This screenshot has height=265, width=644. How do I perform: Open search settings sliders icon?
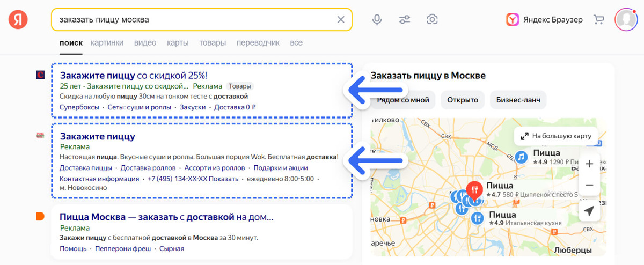click(405, 20)
